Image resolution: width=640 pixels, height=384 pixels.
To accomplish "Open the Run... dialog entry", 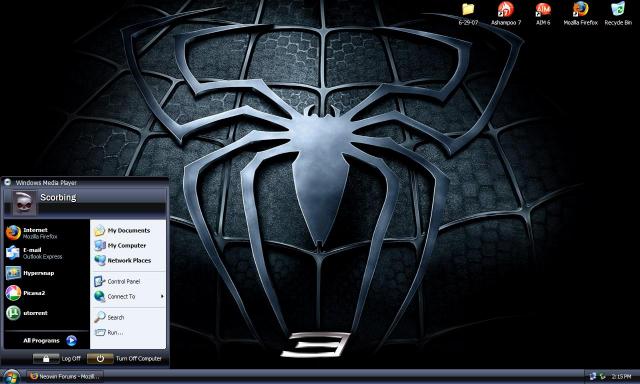I will [129, 333].
